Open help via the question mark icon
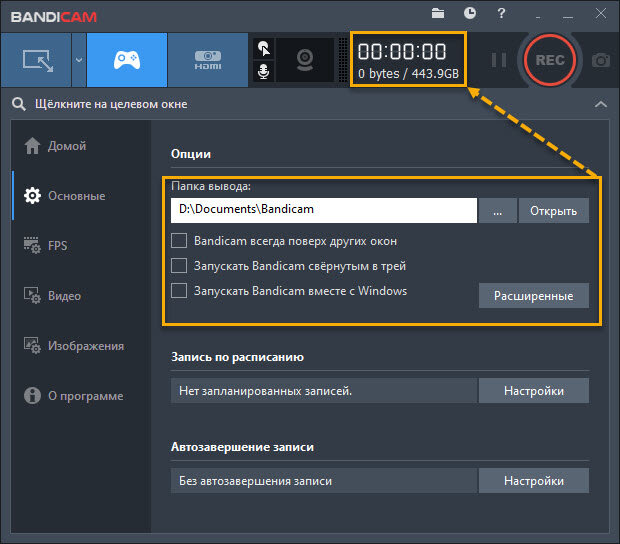 tap(501, 13)
